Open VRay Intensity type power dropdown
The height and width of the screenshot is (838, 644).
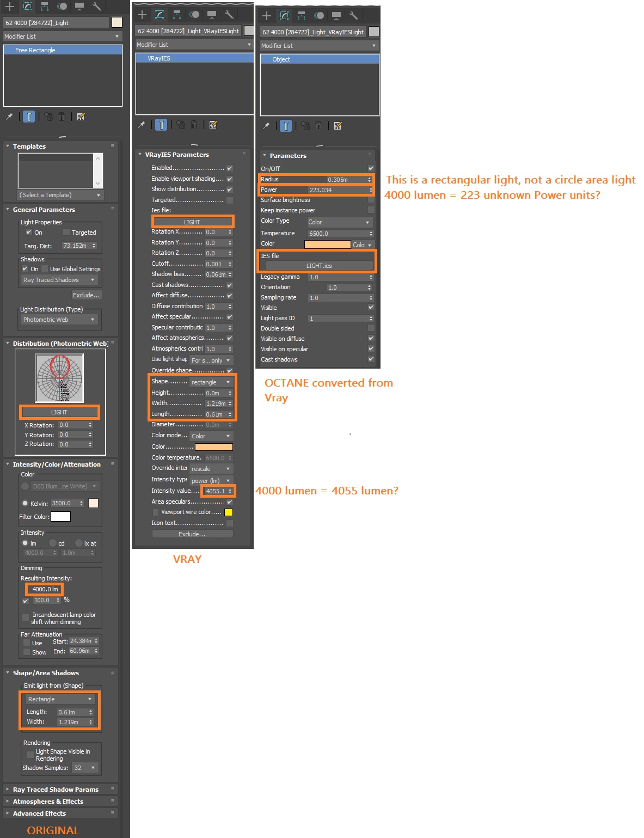point(211,481)
